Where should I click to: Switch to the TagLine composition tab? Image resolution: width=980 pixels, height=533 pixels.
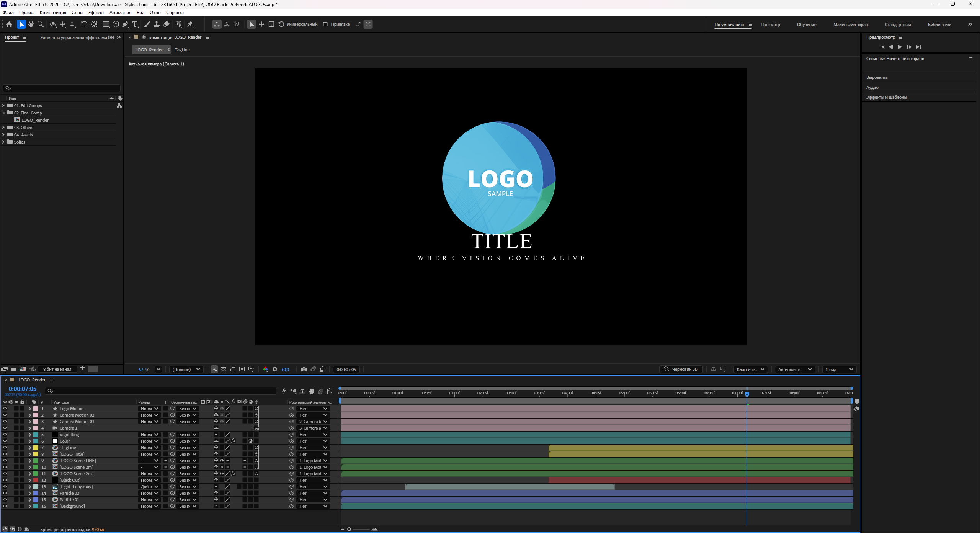(x=182, y=50)
